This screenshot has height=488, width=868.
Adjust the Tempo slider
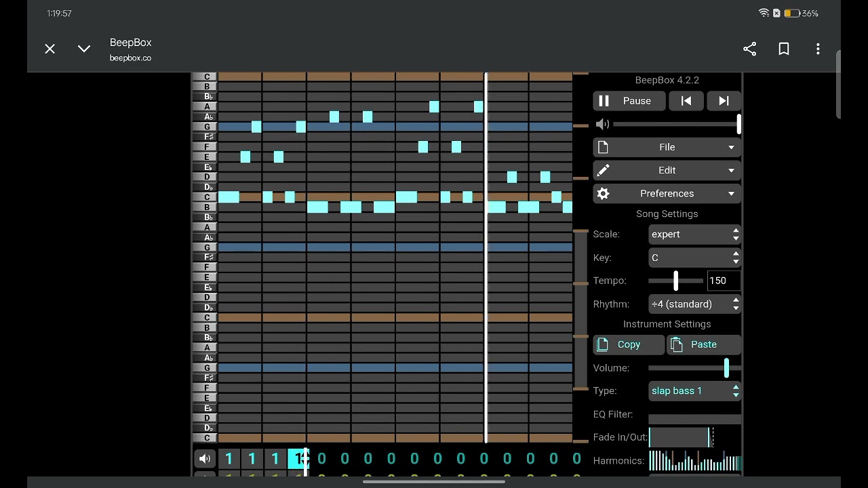pos(676,281)
